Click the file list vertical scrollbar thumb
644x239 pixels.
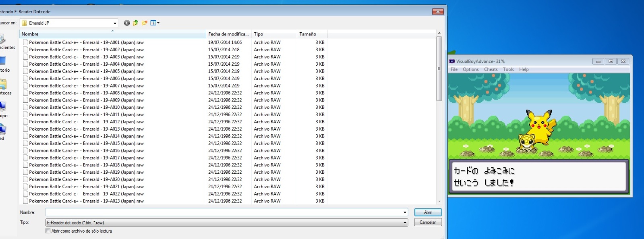pyautogui.click(x=439, y=69)
